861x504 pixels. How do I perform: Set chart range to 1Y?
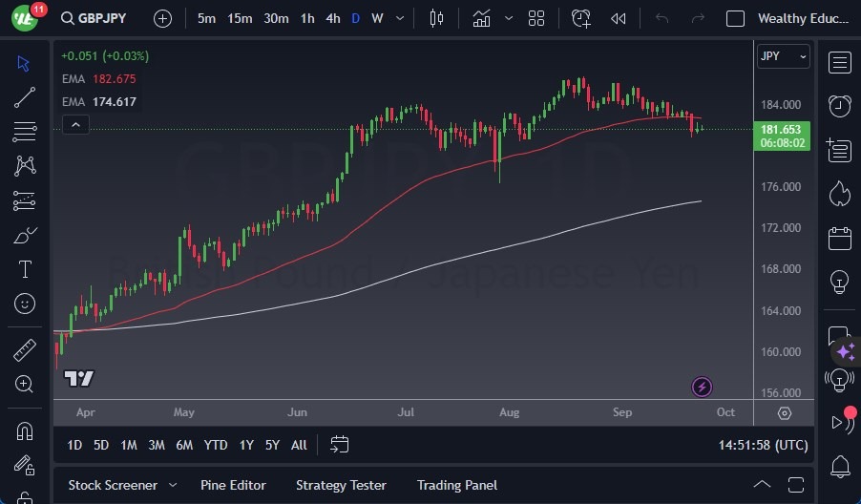pos(246,445)
